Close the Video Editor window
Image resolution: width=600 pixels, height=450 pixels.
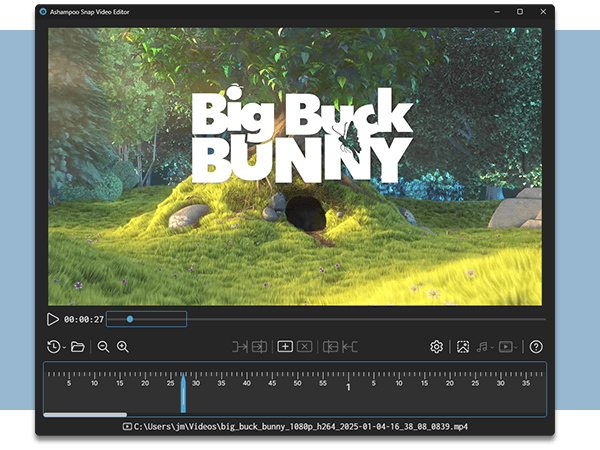(543, 12)
